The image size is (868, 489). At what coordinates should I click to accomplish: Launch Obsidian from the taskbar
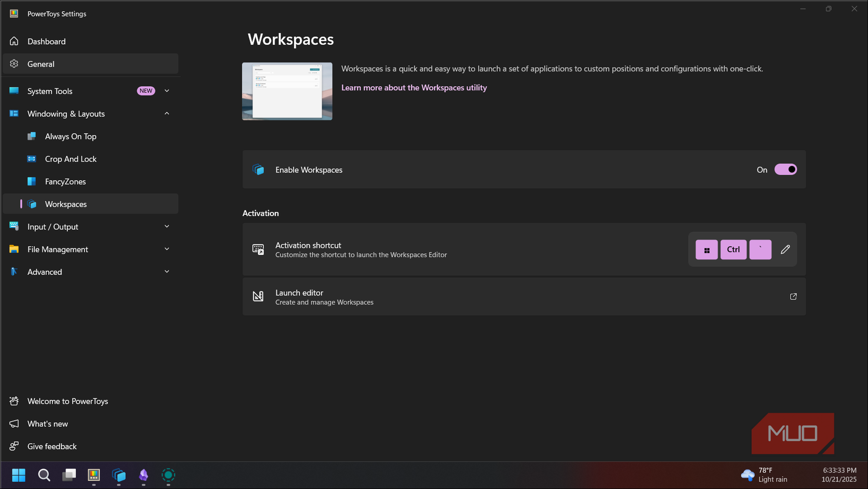click(144, 475)
